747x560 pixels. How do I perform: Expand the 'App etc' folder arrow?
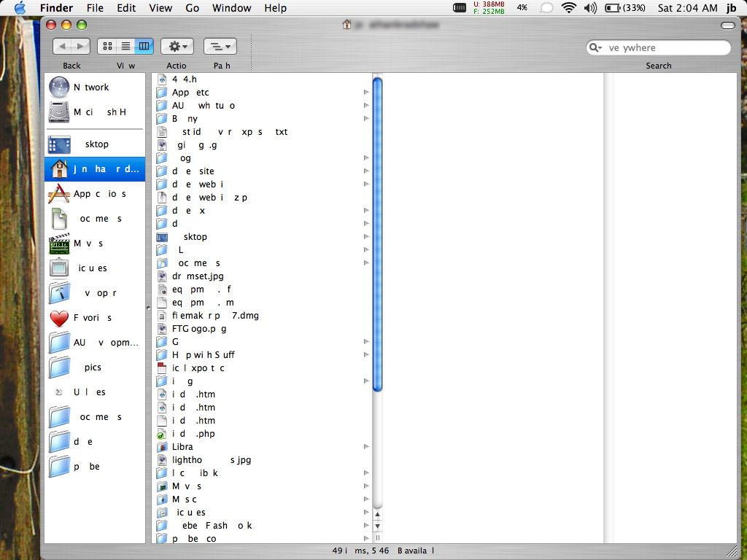366,92
